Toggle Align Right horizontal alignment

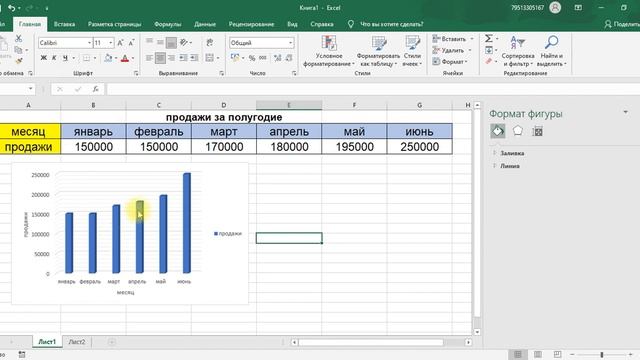pos(171,58)
